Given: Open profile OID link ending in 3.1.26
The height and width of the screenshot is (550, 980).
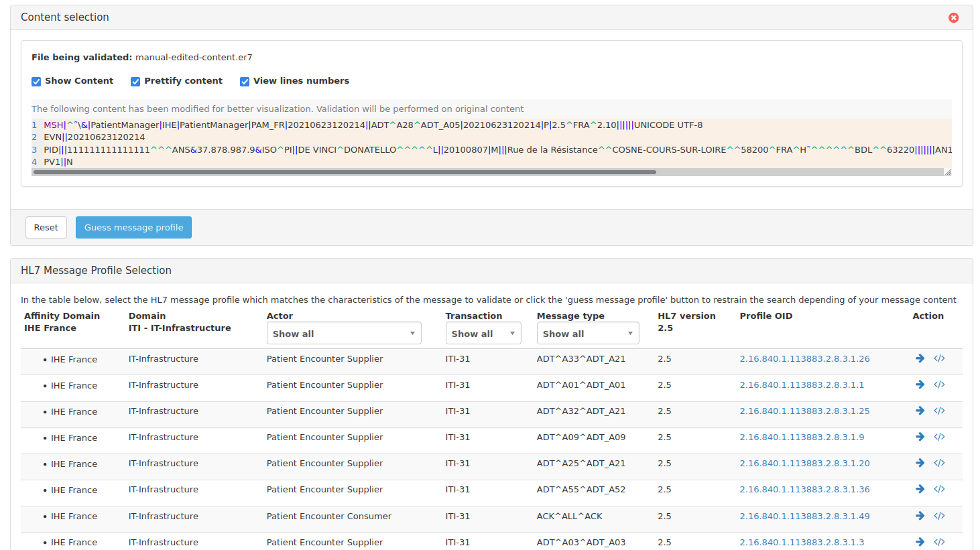Looking at the screenshot, I should pos(804,359).
